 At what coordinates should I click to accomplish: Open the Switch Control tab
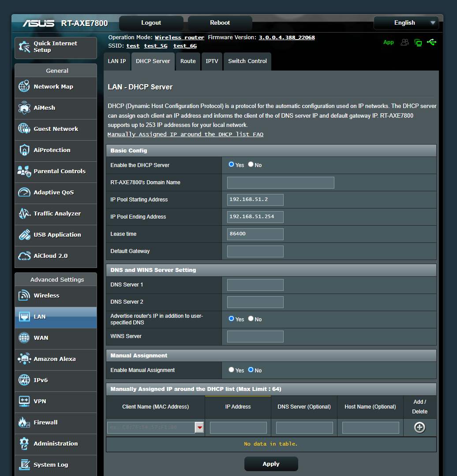(x=247, y=61)
